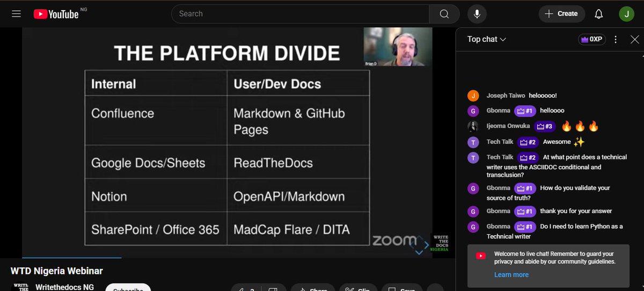Click the Clip button
The image size is (644, 291).
click(x=357, y=288)
